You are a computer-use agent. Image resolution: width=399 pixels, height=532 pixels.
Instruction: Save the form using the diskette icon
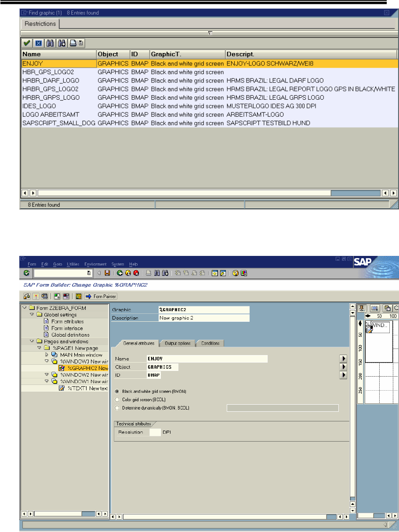click(x=107, y=273)
